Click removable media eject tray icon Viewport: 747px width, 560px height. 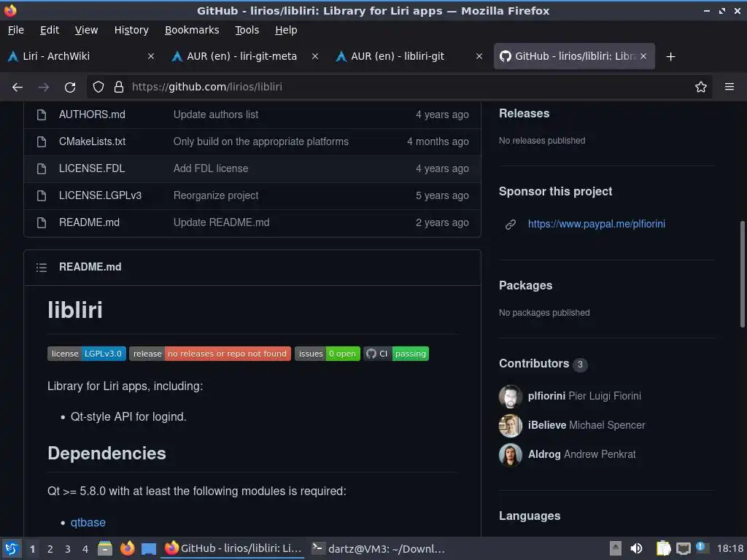tap(616, 548)
